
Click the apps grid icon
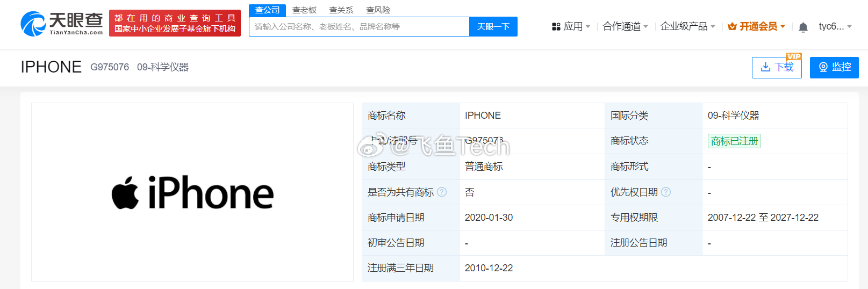pyautogui.click(x=556, y=26)
